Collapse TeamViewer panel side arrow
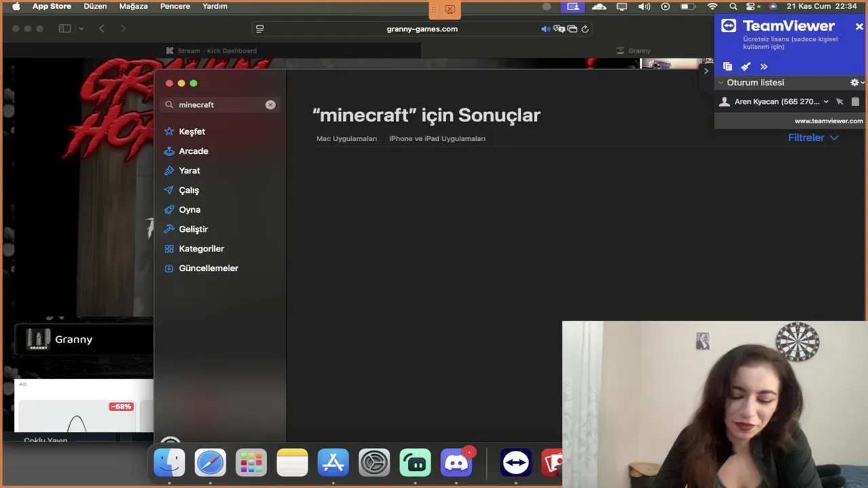 coord(706,70)
